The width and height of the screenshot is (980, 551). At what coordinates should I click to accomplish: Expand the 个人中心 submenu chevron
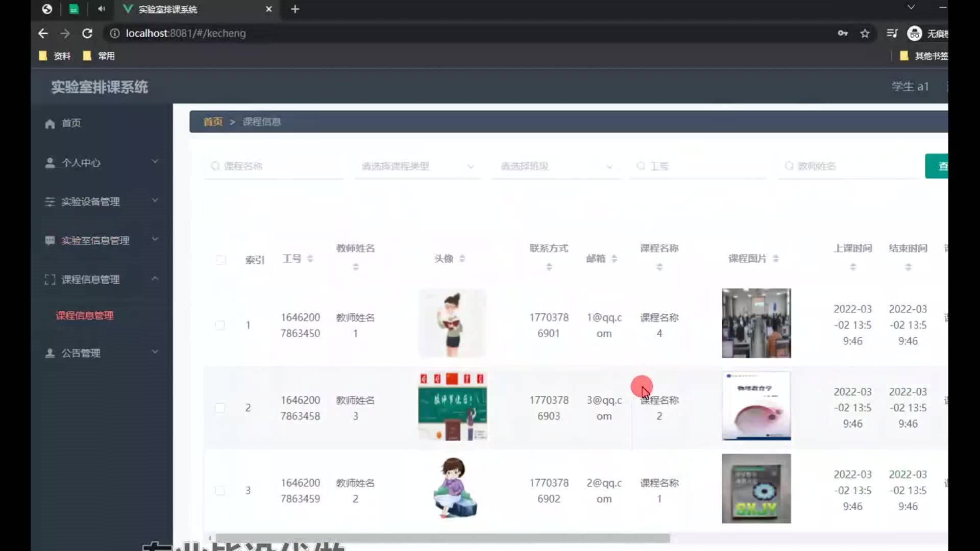click(155, 162)
